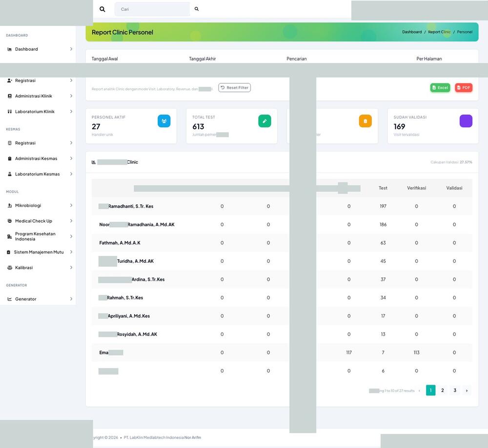Click the Validasi column header
Viewport: 488px width, 448px height.
[x=454, y=188]
